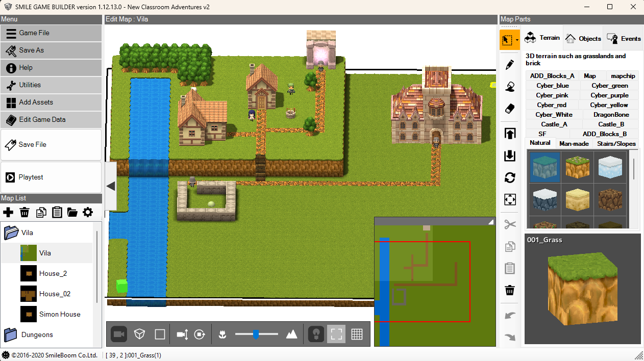
Task: Add a new map with plus icon
Action: pos(8,212)
